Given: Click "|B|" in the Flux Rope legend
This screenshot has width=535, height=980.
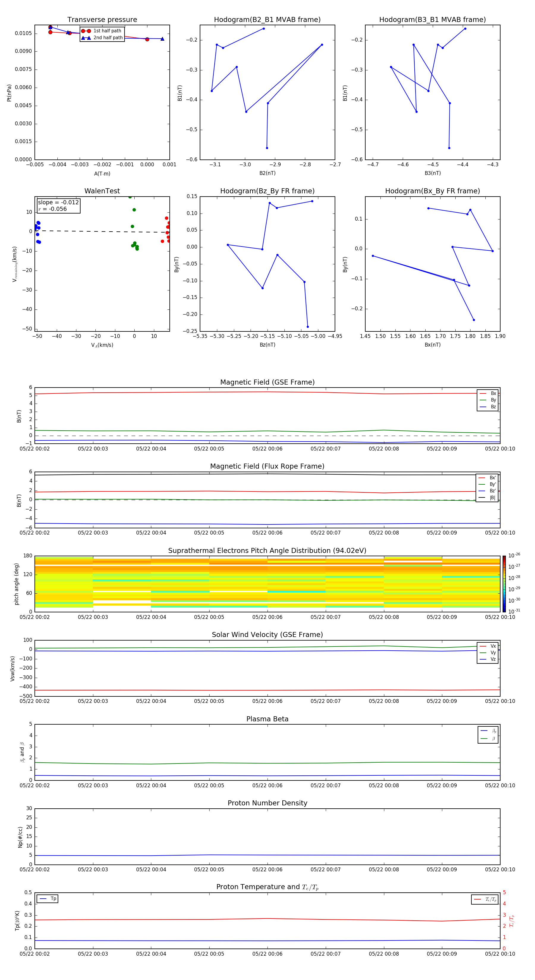Looking at the screenshot, I should (487, 498).
